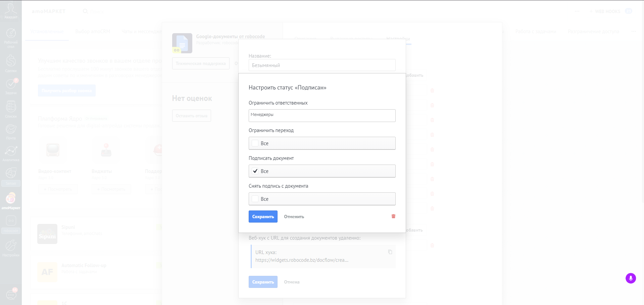Click the Поиск search field
This screenshot has width=644, height=305.
click(x=97, y=11)
